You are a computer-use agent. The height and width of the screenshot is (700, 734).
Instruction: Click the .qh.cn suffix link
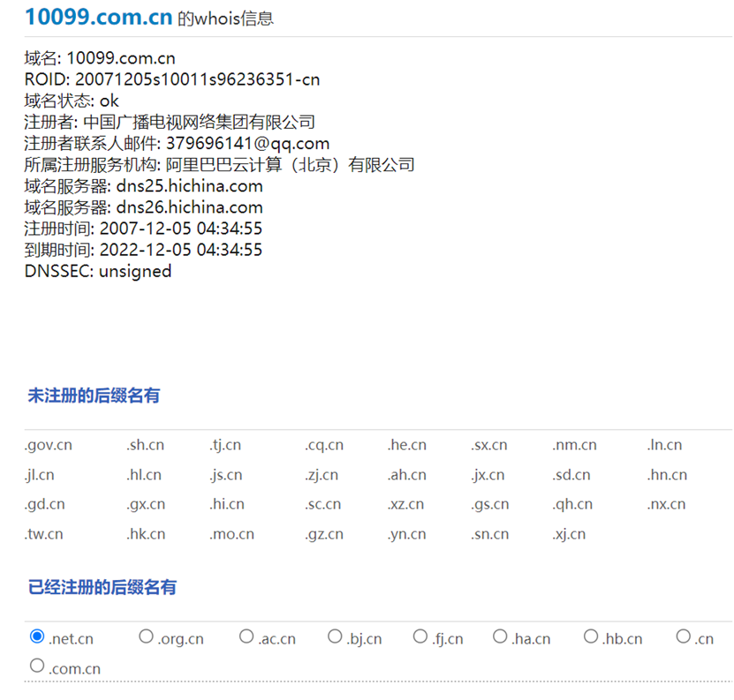(x=572, y=504)
